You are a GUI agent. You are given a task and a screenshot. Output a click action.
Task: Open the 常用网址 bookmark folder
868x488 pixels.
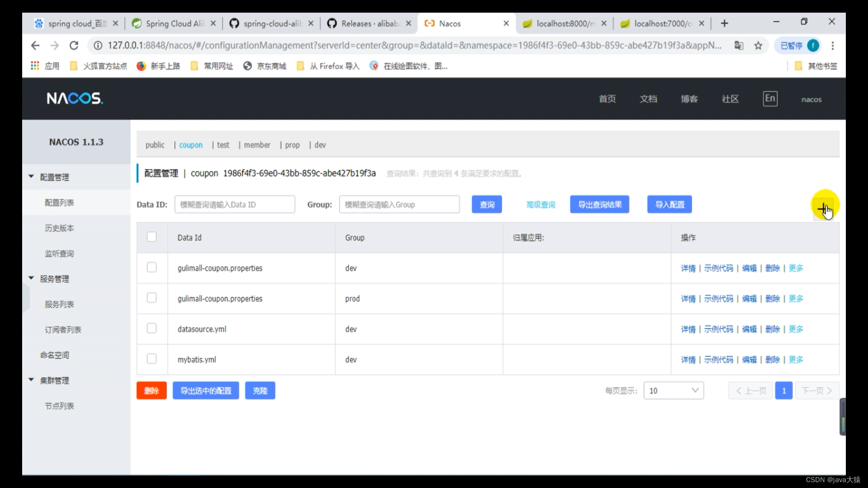tap(212, 66)
